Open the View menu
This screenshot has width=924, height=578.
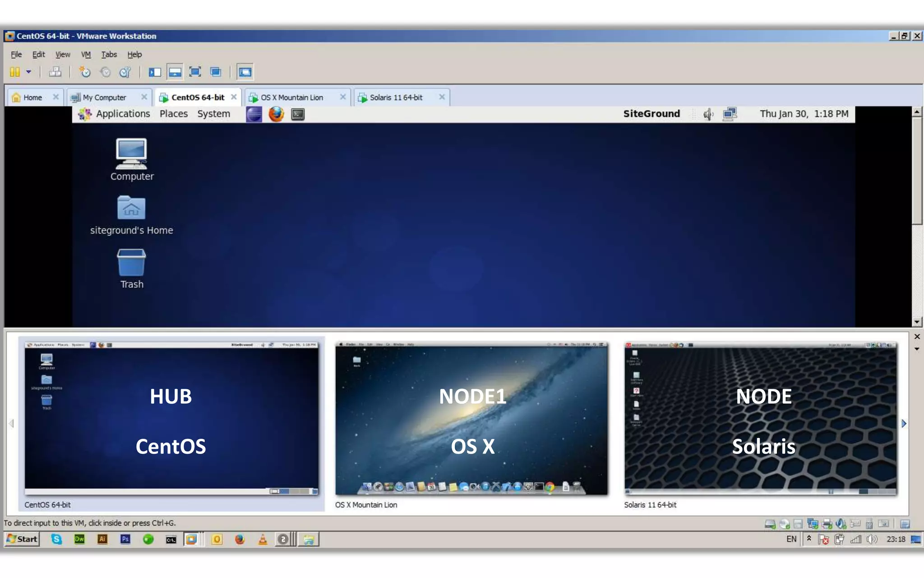click(x=63, y=54)
